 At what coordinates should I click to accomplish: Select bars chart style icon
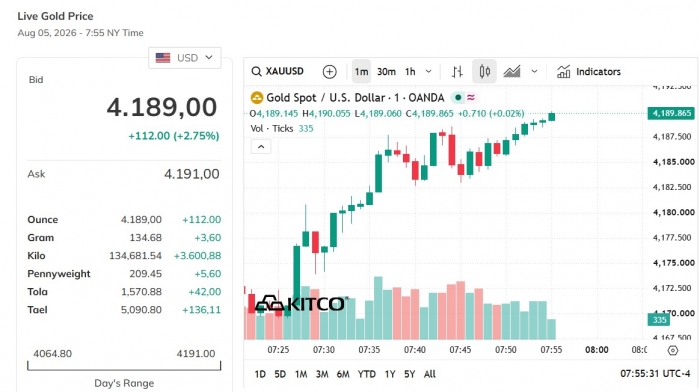tap(457, 71)
